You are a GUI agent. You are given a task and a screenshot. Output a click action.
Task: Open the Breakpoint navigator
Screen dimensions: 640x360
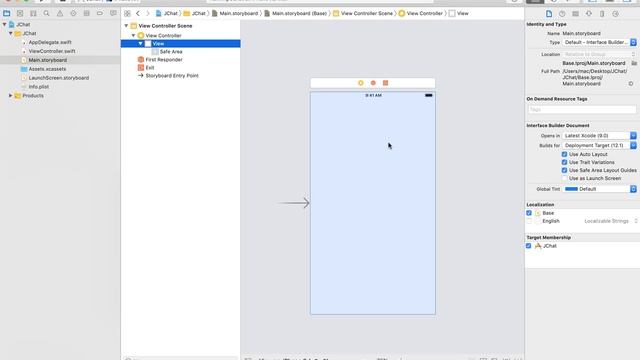coord(100,13)
